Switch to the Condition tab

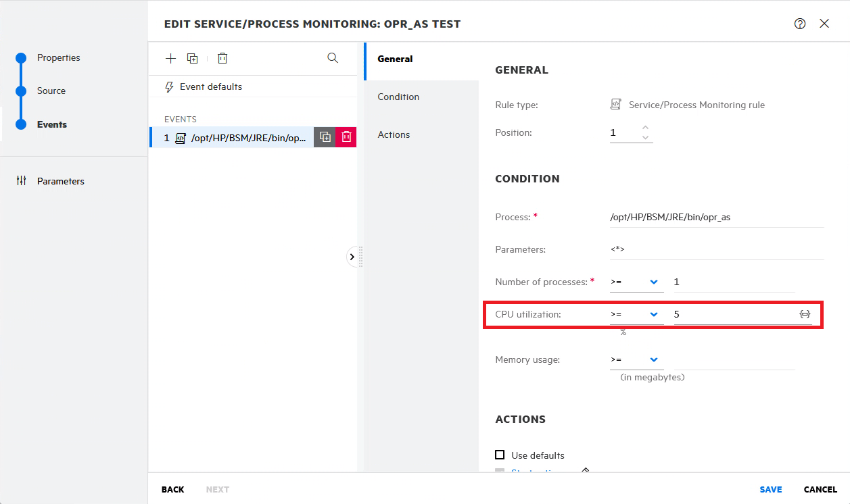pyautogui.click(x=398, y=97)
